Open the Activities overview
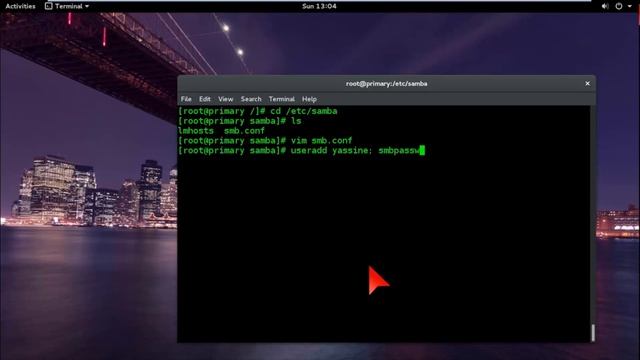The image size is (640, 360). coord(20,6)
